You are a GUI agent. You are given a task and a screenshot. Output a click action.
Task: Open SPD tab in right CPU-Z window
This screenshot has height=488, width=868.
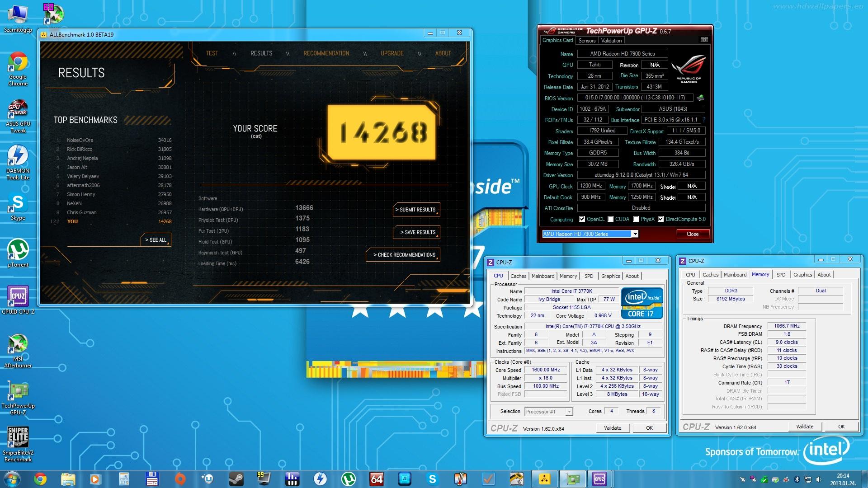point(781,275)
